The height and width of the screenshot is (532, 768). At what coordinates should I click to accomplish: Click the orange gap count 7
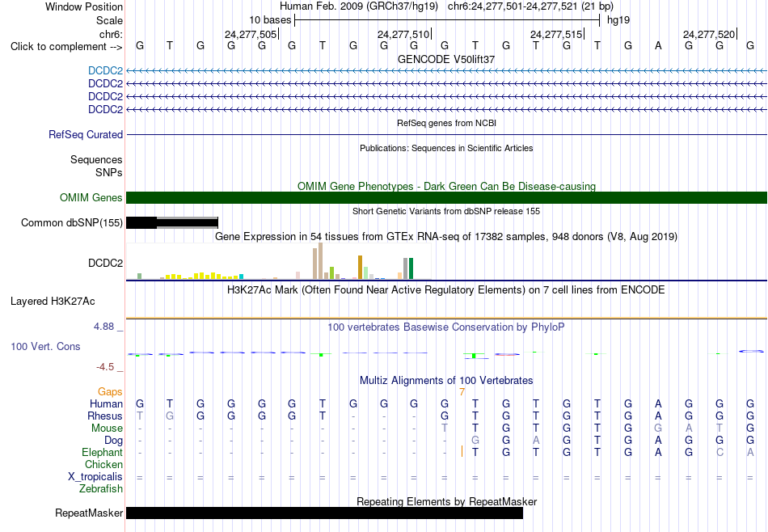[x=462, y=392]
